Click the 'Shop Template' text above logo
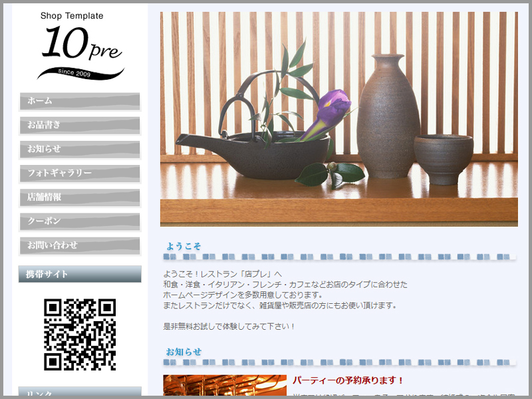Viewport: 532px width, 399px height. click(x=72, y=16)
